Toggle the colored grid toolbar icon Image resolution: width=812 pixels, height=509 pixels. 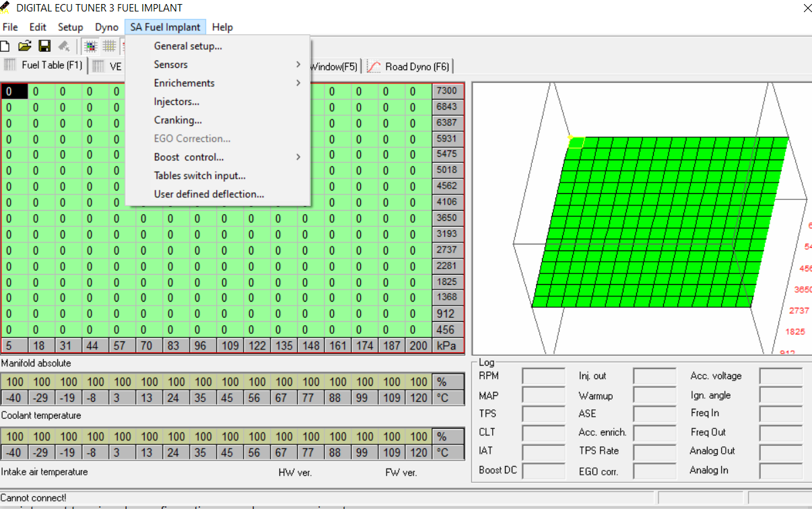click(90, 46)
